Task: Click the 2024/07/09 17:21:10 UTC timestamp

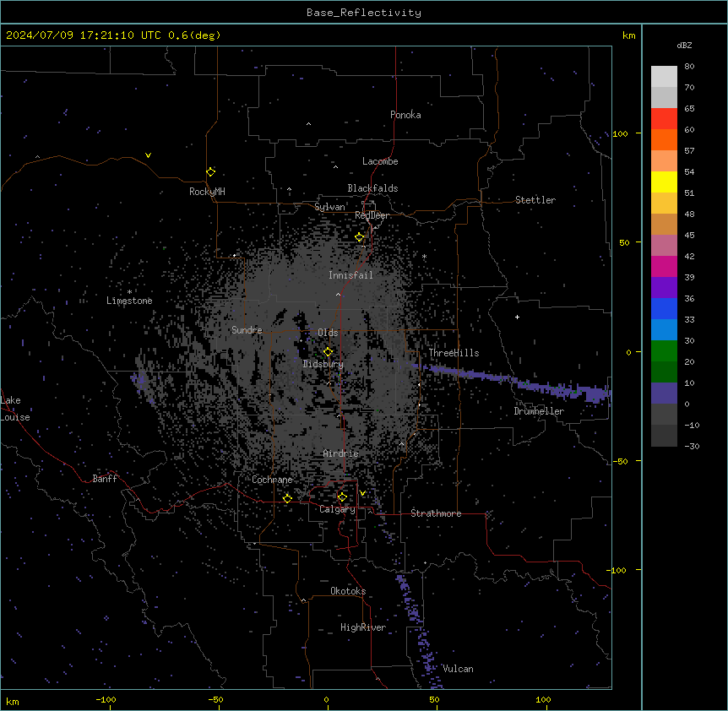Action: (84, 35)
